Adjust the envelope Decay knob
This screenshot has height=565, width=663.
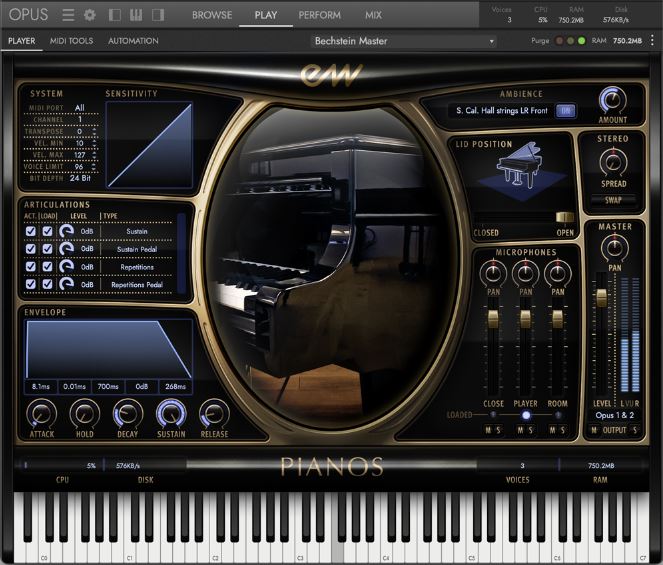coord(128,414)
